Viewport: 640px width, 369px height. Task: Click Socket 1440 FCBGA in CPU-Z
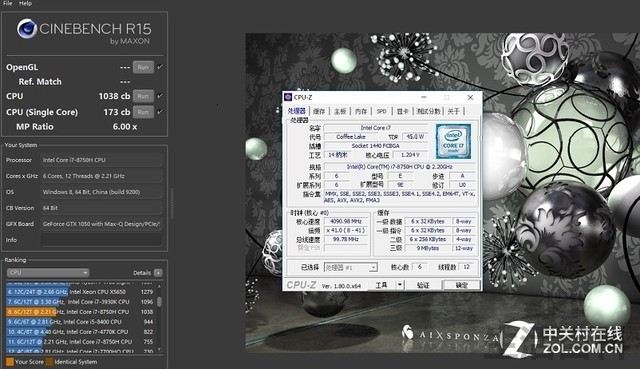click(x=376, y=146)
